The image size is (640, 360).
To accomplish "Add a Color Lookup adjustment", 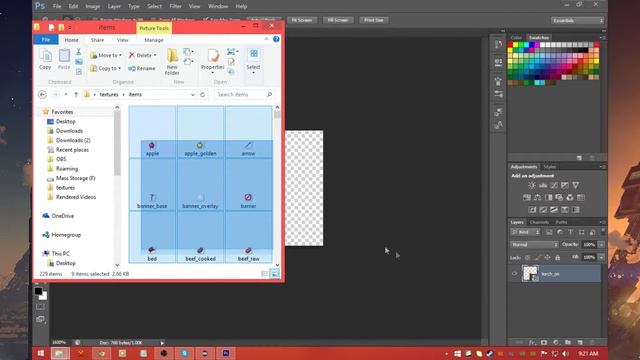I will point(580,198).
